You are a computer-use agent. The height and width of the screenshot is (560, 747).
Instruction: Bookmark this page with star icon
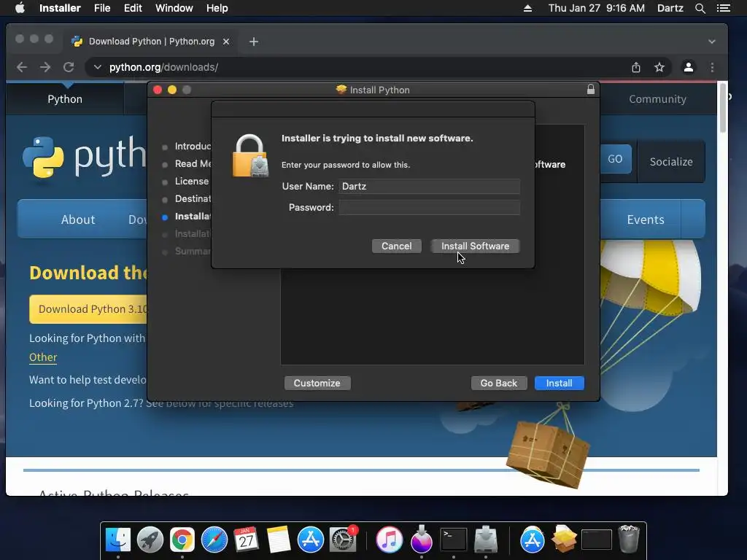659,67
